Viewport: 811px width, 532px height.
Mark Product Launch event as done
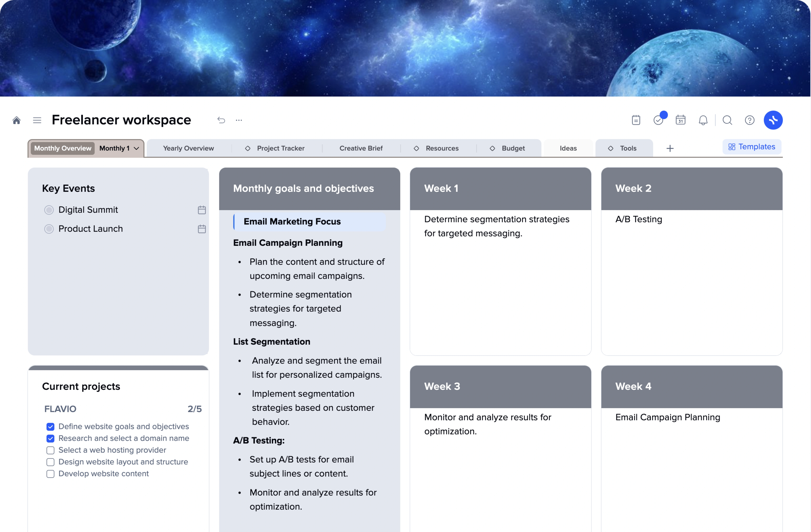pos(49,229)
